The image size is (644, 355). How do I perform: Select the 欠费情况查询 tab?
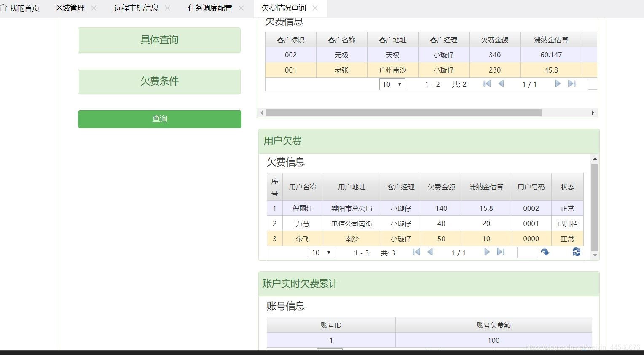click(x=284, y=8)
